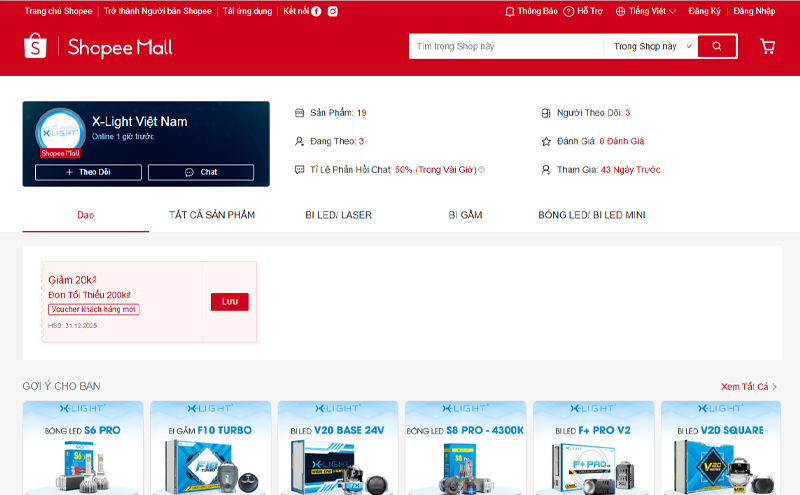800x495 pixels.
Task: Expand Xem Tất Cả suggestions
Action: (x=748, y=386)
